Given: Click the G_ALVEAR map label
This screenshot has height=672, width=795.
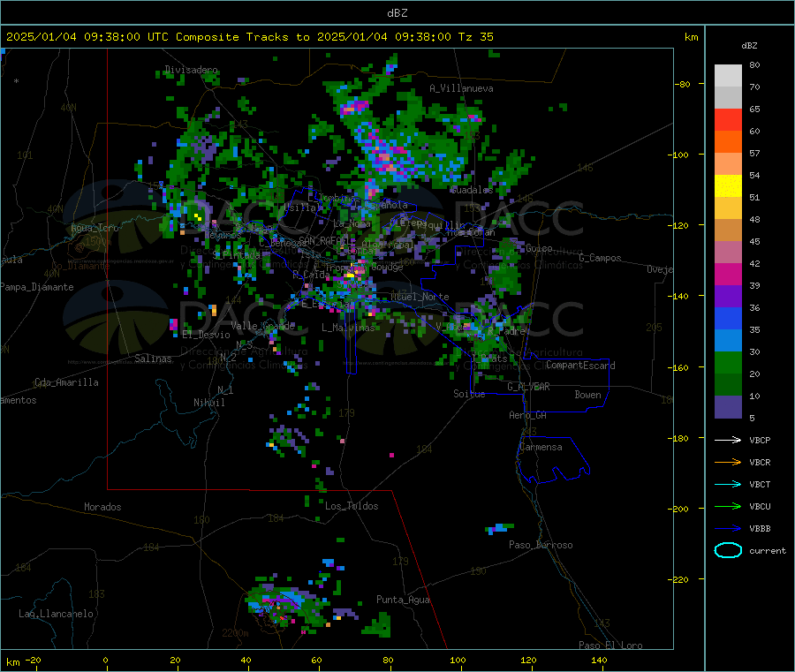Looking at the screenshot, I should coord(529,387).
